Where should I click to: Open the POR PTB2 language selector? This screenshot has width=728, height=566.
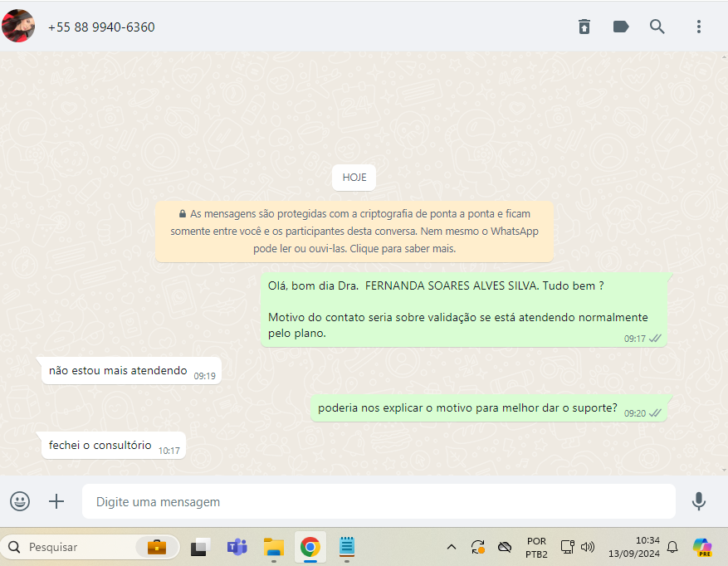pos(536,547)
